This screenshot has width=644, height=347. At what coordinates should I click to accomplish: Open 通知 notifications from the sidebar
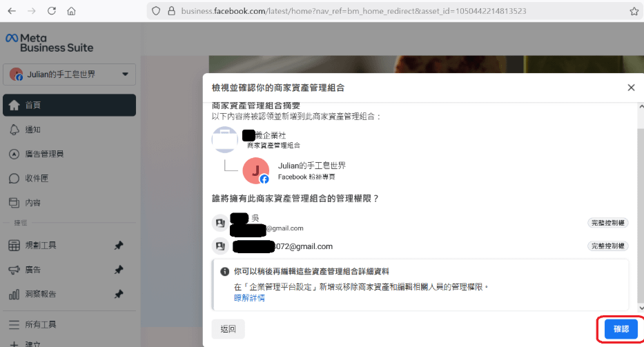tap(33, 129)
